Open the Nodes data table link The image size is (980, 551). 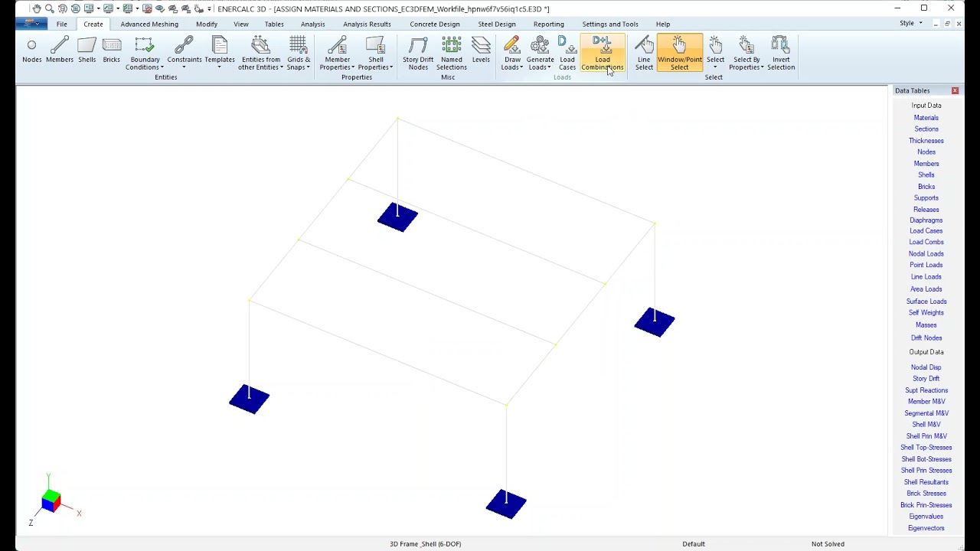[926, 152]
